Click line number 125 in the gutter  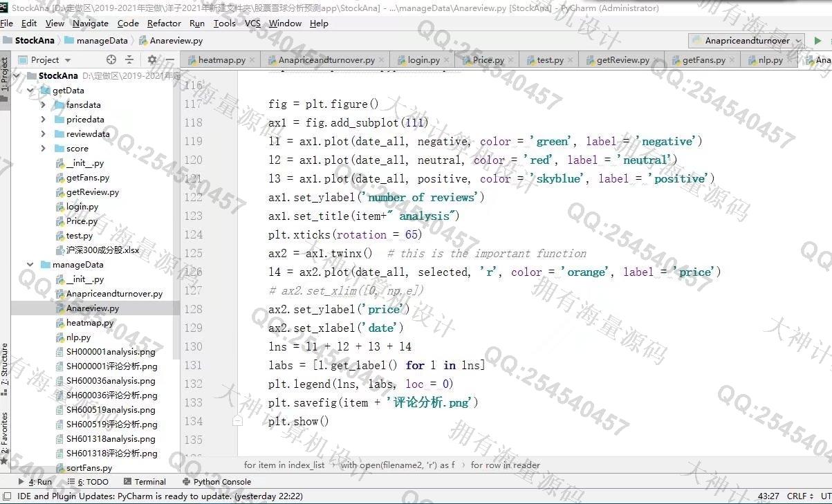click(193, 253)
